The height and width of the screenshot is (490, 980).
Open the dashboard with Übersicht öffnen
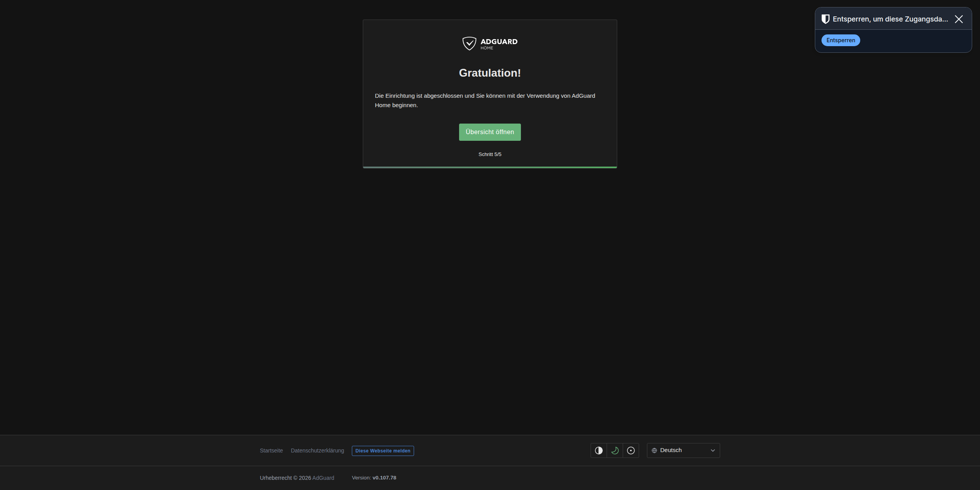coord(490,132)
